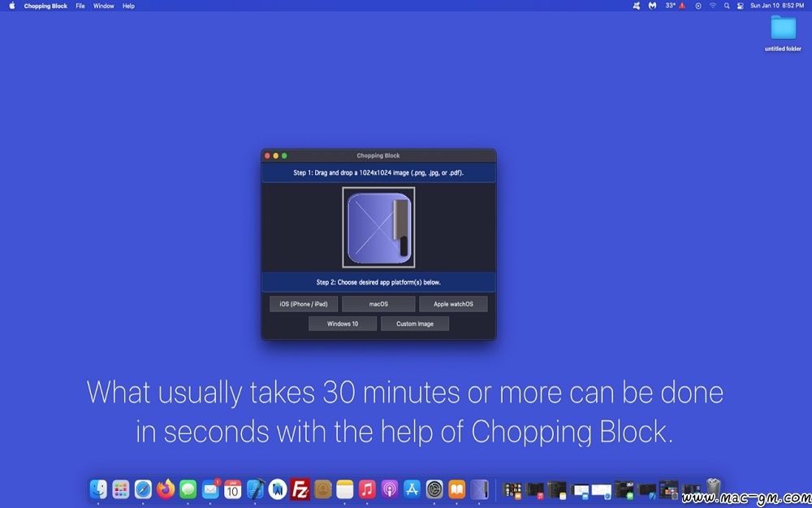Open the untitled folder on the desktop
Image resolution: width=812 pixels, height=508 pixels.
click(x=783, y=33)
